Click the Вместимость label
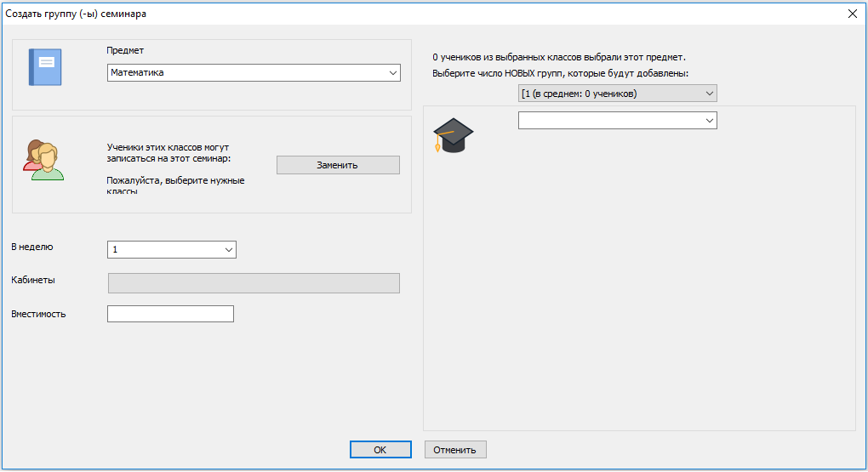Image resolution: width=868 pixels, height=472 pixels. click(38, 314)
